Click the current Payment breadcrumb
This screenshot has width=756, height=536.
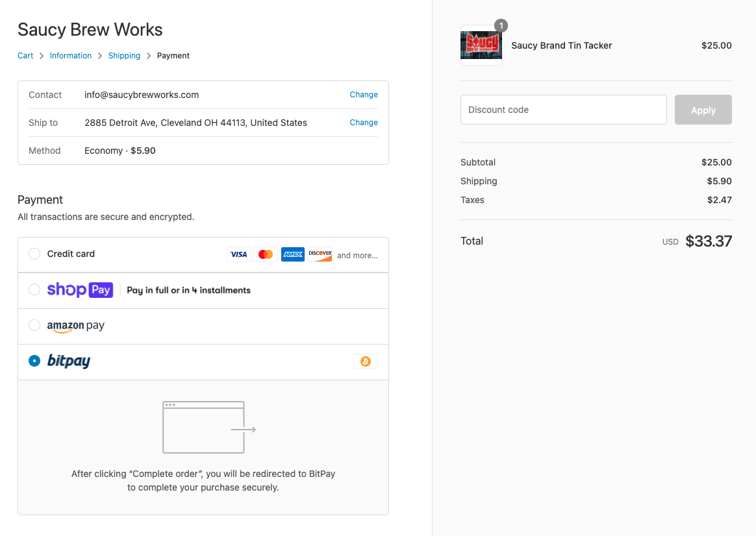[x=173, y=55]
